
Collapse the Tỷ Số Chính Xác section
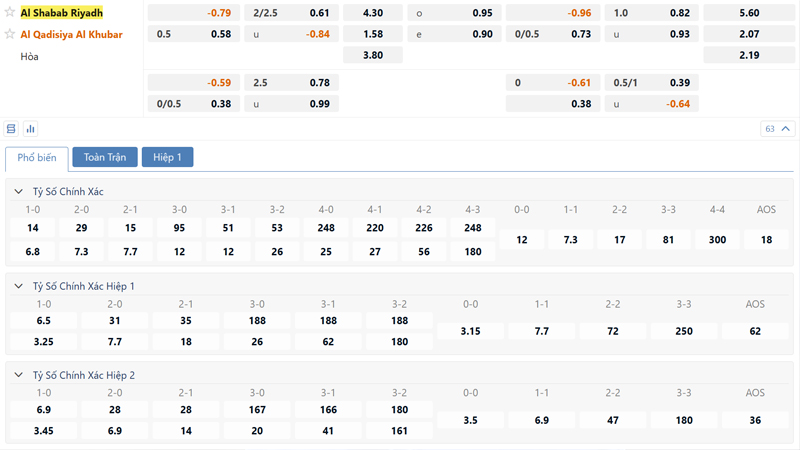19,191
